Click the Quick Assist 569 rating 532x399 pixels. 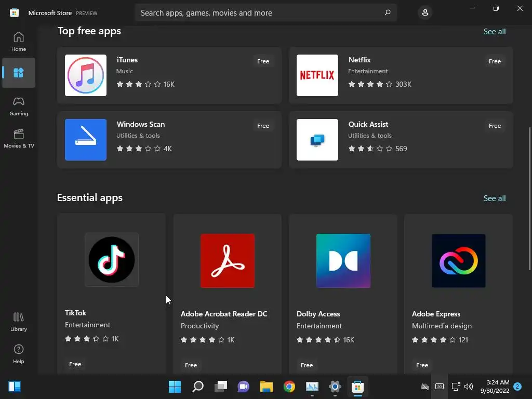point(378,149)
